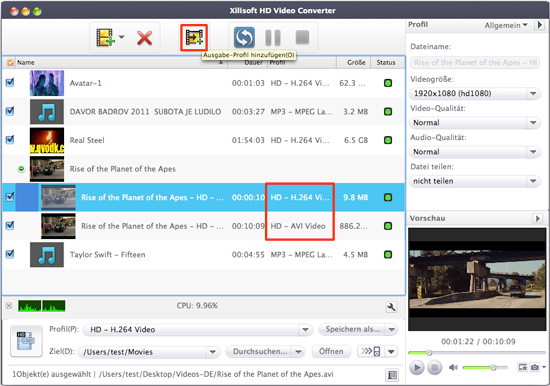This screenshot has height=386, width=550.
Task: Click the 01:54:03 duration cell
Action: 248,140
